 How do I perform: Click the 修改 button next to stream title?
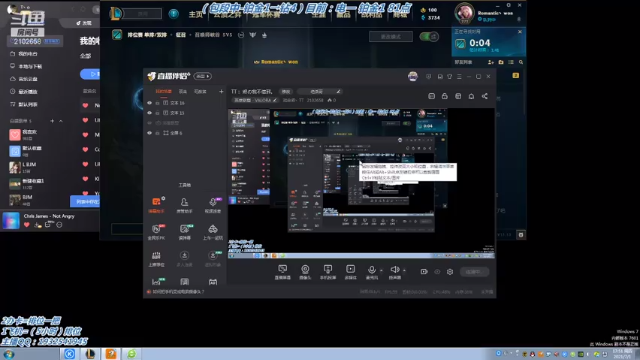[286, 91]
